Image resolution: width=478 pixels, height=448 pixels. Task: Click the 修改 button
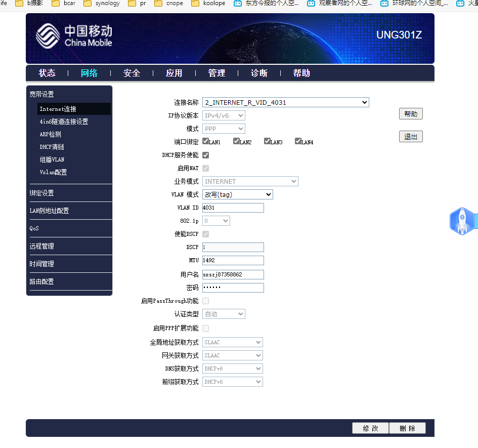(370, 428)
